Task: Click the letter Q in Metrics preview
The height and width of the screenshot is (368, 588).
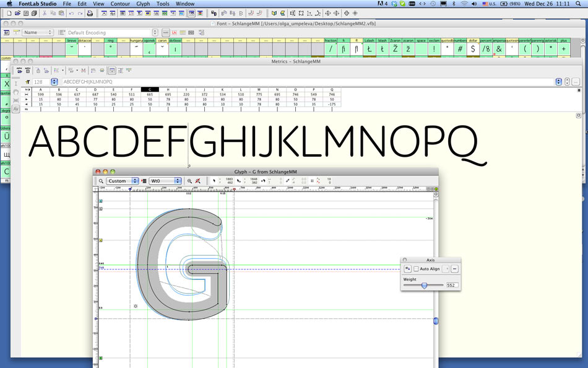Action: [x=467, y=144]
